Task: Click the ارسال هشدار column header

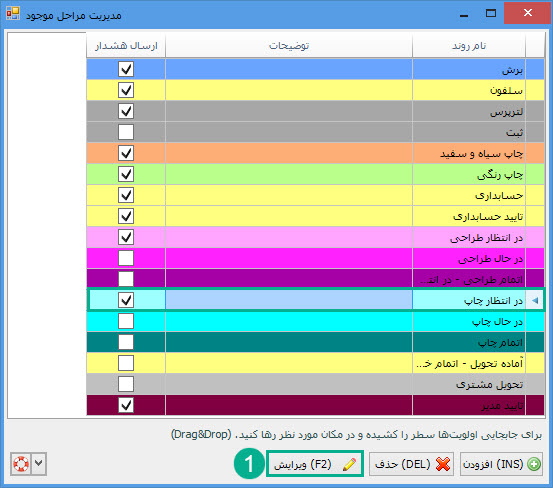Action: 126,46
